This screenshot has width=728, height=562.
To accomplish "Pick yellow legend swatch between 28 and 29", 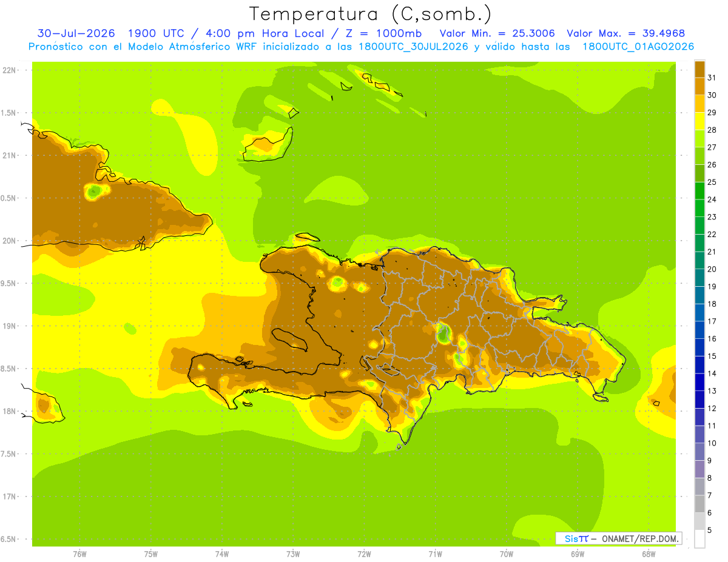I will (x=699, y=121).
